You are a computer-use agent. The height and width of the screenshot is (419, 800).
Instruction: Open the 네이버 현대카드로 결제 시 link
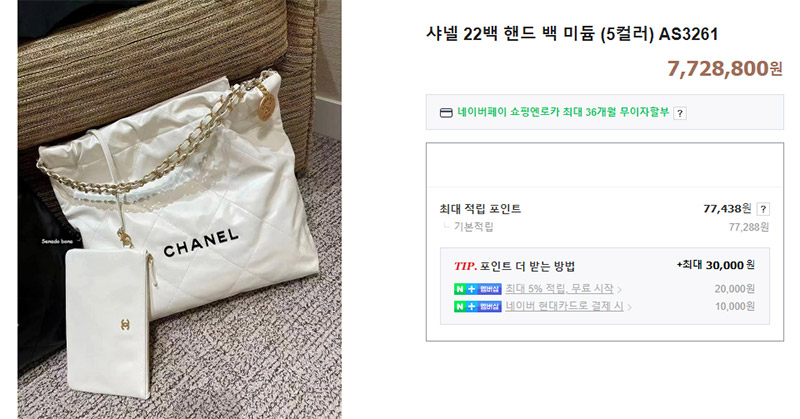564,306
